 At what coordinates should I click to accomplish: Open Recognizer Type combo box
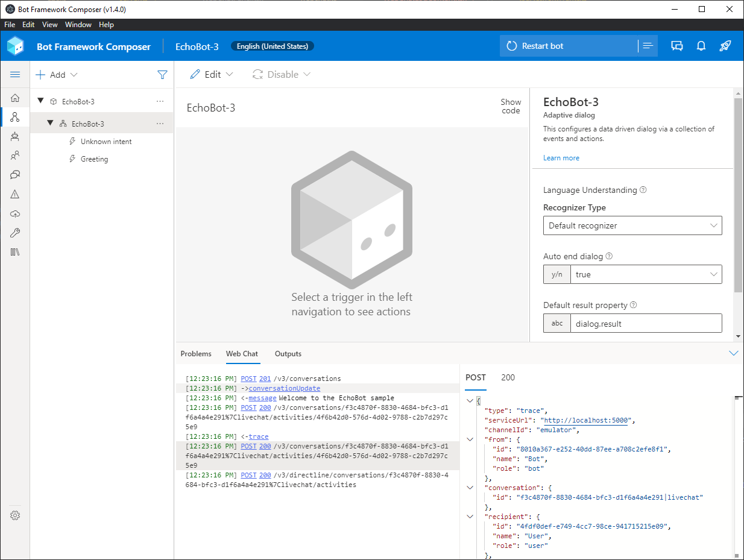(x=632, y=225)
